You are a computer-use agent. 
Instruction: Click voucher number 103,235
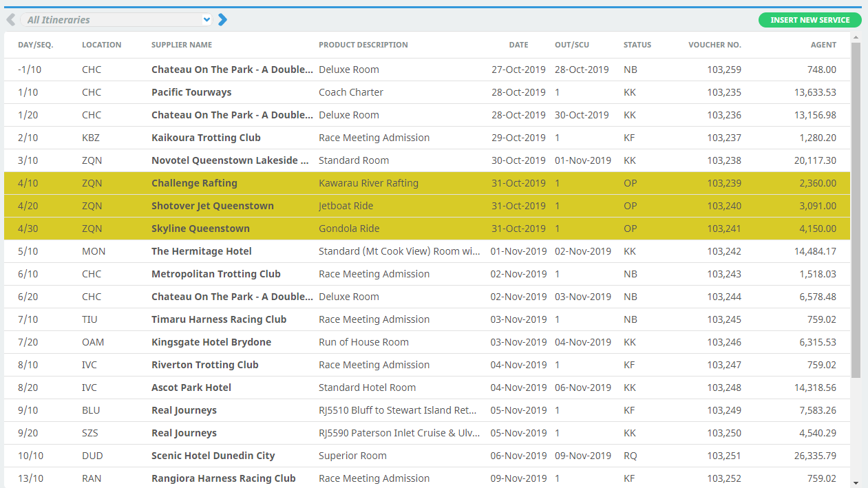pos(724,92)
